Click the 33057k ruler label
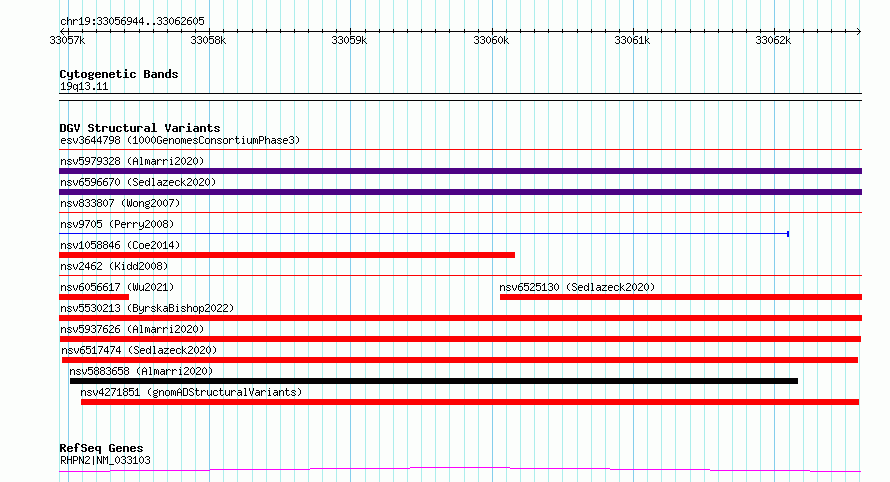The height and width of the screenshot is (482, 890). click(x=67, y=40)
